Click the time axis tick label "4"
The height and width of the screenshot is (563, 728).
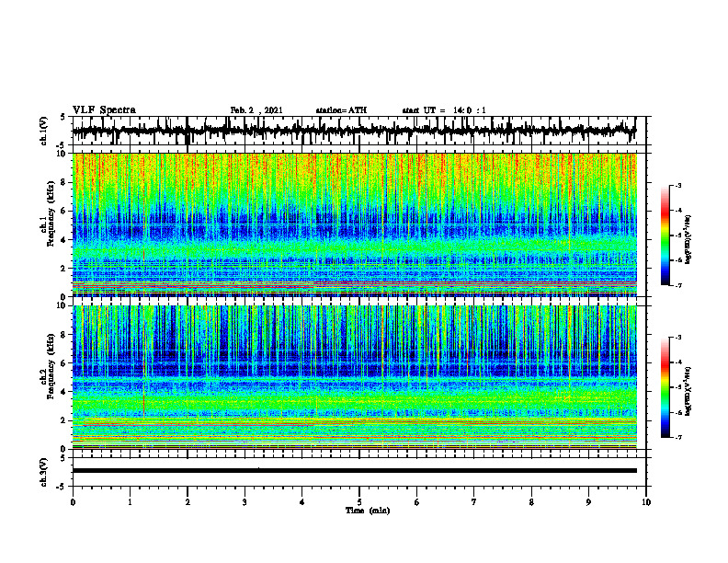tap(302, 502)
